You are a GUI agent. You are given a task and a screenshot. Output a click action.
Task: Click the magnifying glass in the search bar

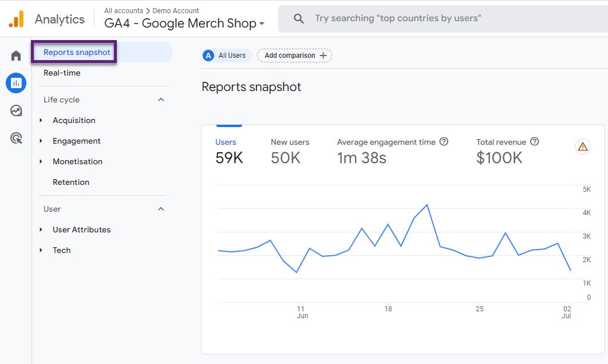pyautogui.click(x=298, y=18)
